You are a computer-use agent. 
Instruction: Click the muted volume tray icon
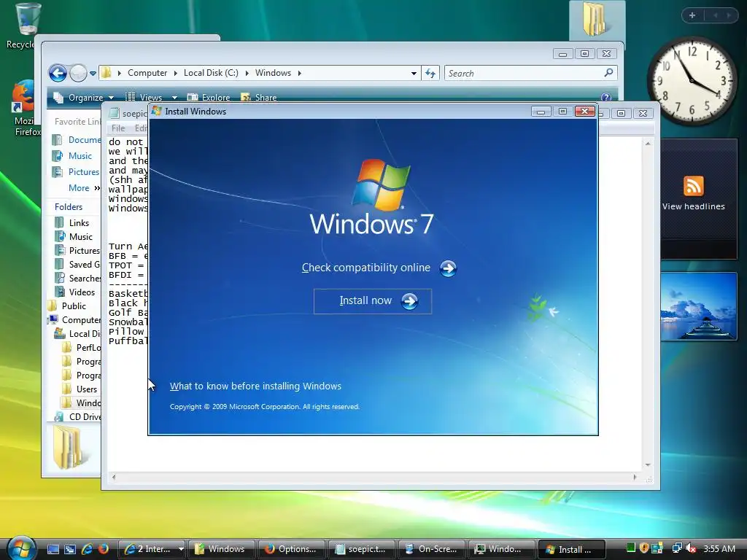[692, 548]
